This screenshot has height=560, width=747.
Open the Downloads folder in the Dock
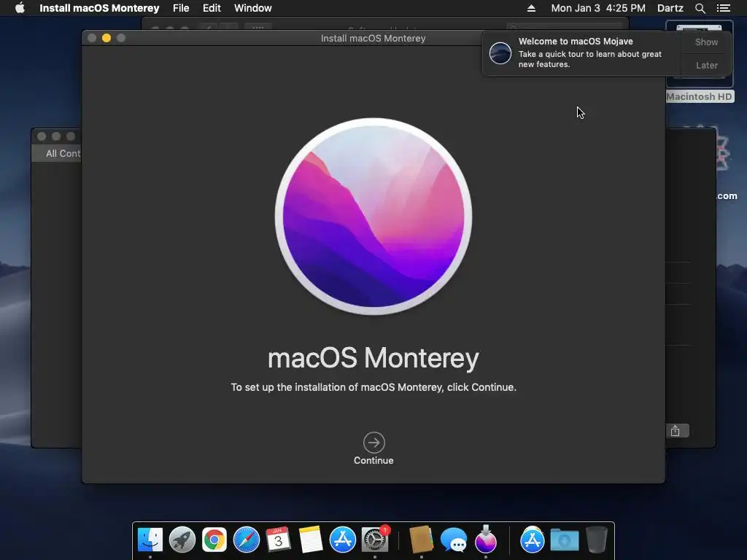(x=565, y=540)
